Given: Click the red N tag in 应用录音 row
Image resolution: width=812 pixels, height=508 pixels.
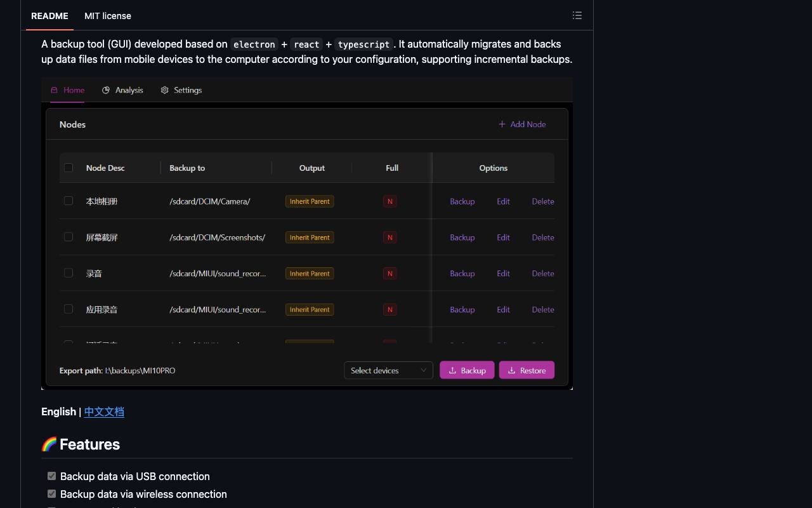Looking at the screenshot, I should (390, 310).
